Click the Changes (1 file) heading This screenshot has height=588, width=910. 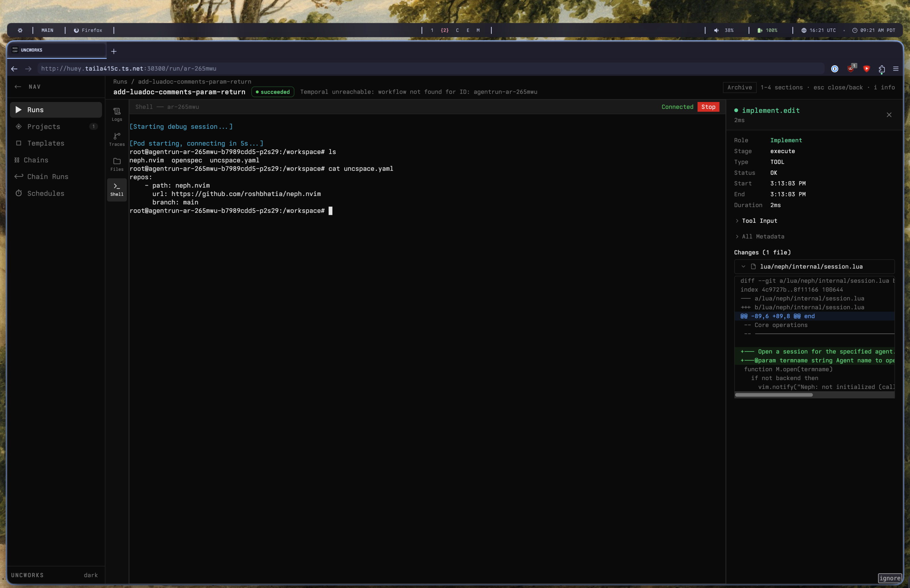tap(762, 252)
